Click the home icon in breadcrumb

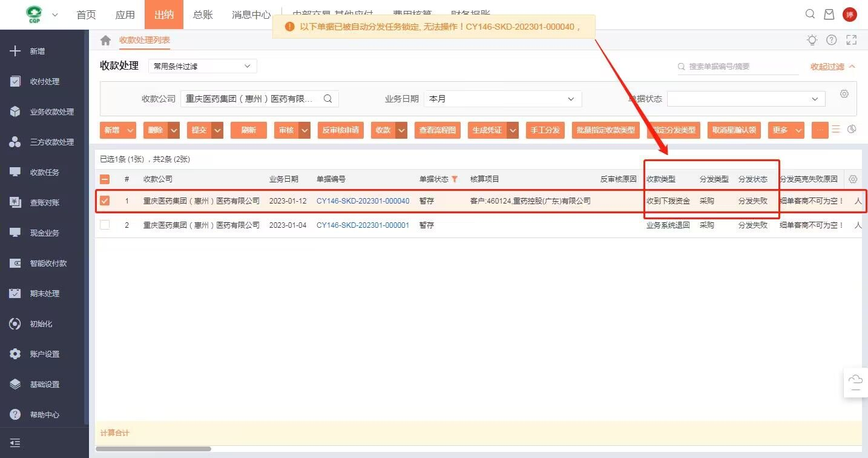(105, 40)
